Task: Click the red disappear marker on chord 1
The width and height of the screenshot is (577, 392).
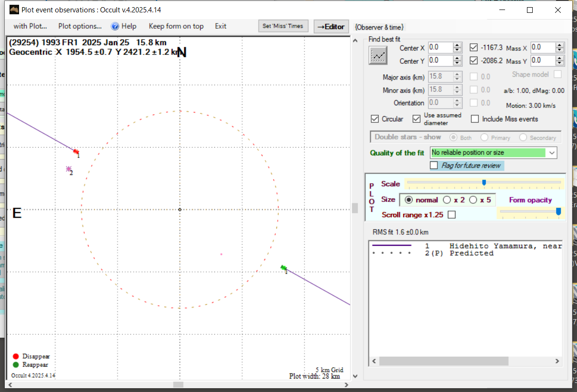Action: point(76,152)
